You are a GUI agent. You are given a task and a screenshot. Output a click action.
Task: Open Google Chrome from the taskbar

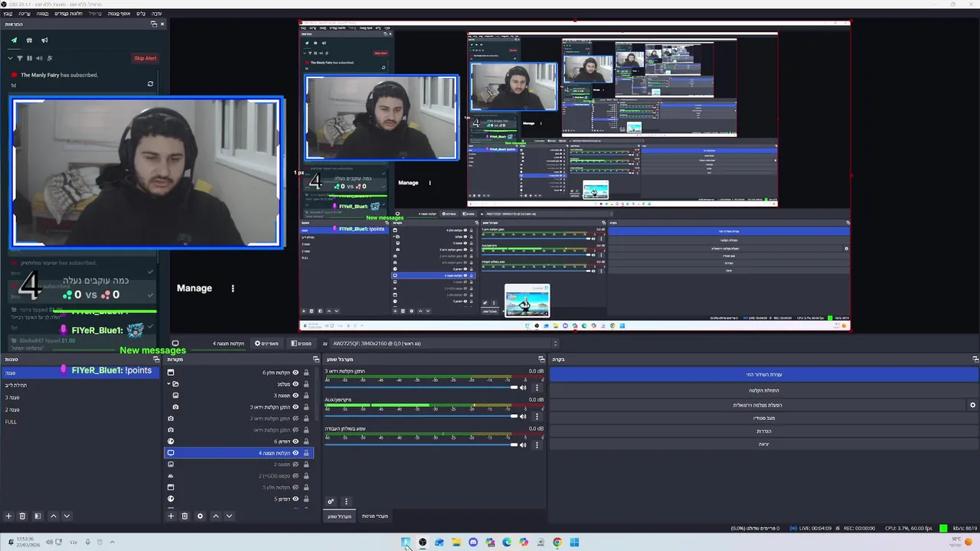point(557,543)
